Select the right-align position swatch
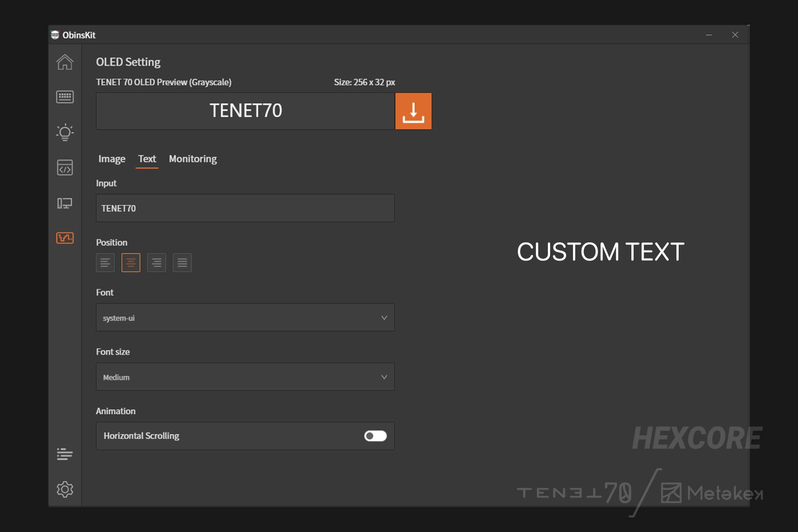This screenshot has height=532, width=798. coord(157,262)
